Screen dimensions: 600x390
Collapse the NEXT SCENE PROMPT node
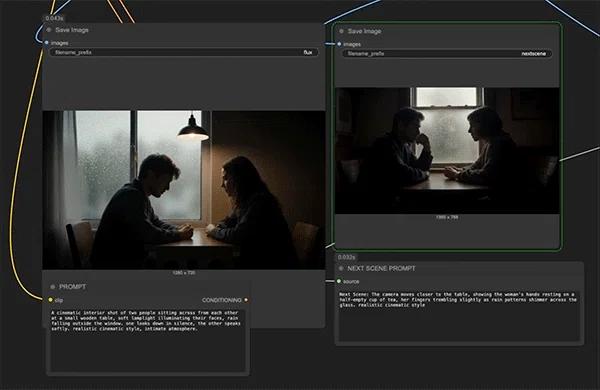pos(341,269)
